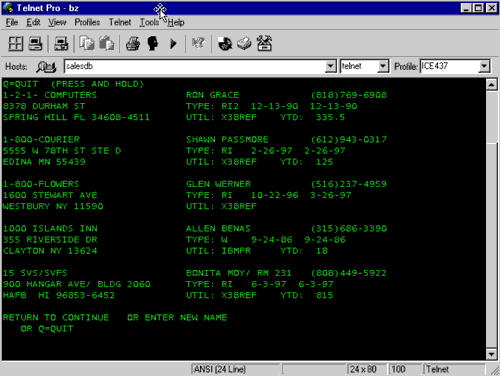Click the globe pie toolbar icon
Image resolution: width=500 pixels, height=376 pixels.
pyautogui.click(x=225, y=44)
